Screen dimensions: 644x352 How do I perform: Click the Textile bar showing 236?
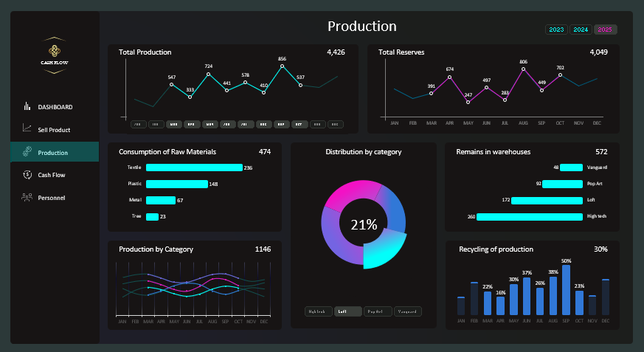194,168
